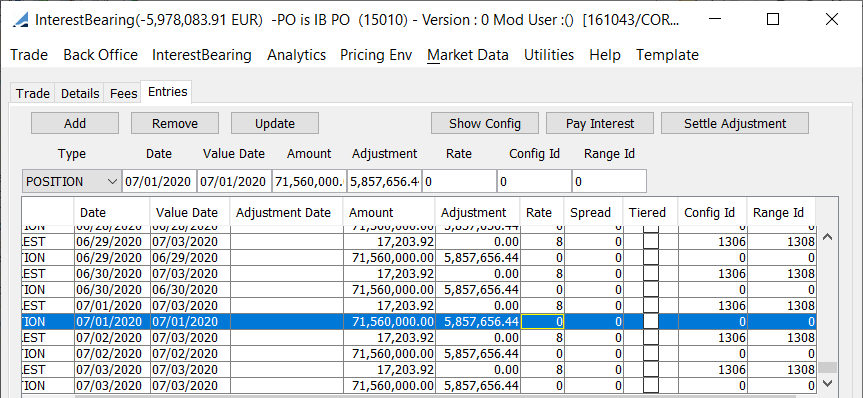The image size is (863, 398).
Task: Open the Back Office menu
Action: 100,55
